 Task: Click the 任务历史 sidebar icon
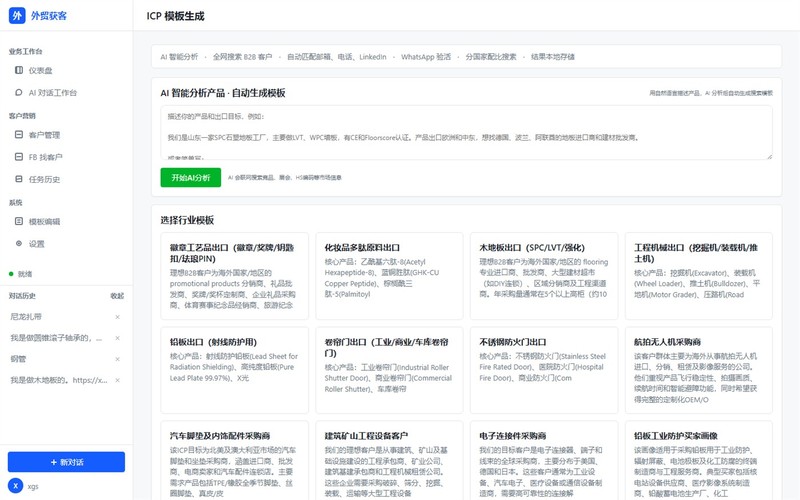(x=19, y=179)
